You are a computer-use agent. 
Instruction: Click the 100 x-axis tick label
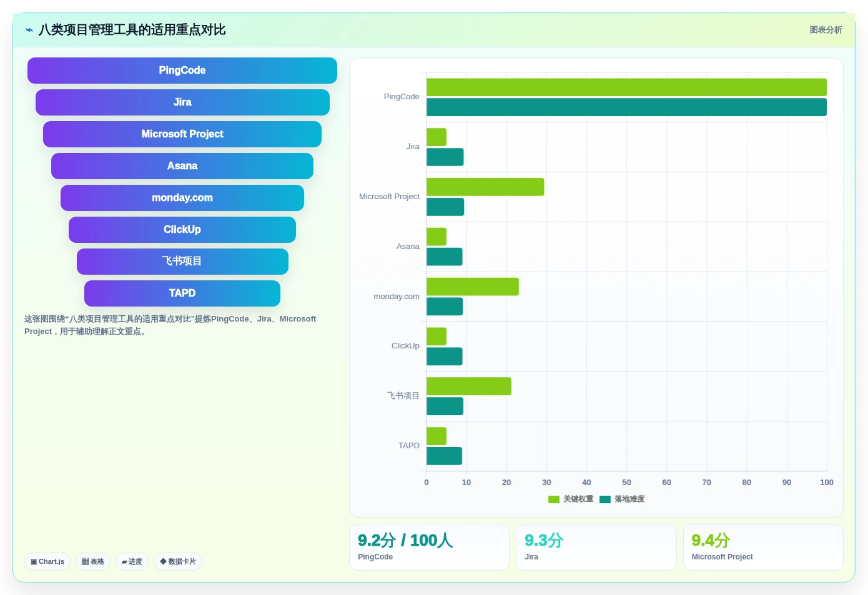(827, 483)
